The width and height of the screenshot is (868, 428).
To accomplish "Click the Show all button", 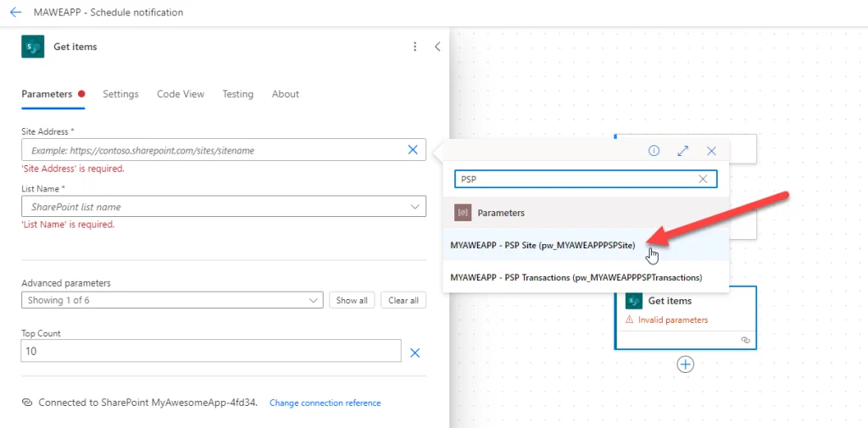I will (352, 300).
